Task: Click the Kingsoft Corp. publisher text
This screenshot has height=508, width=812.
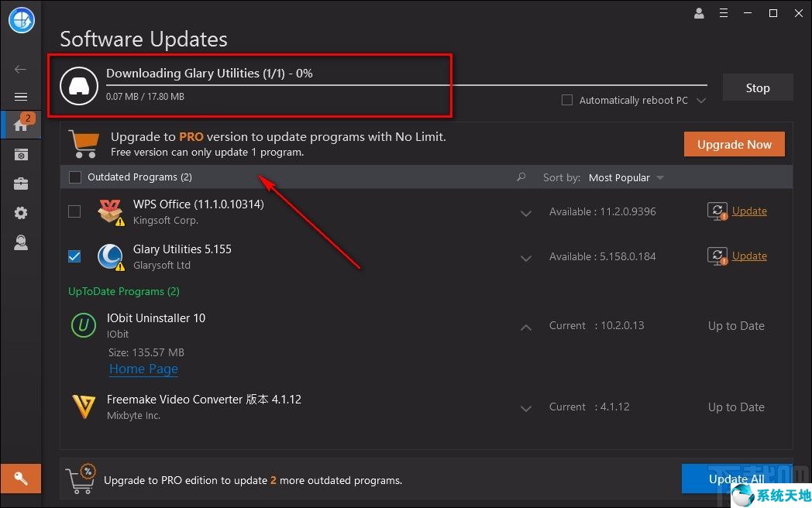Action: (165, 220)
